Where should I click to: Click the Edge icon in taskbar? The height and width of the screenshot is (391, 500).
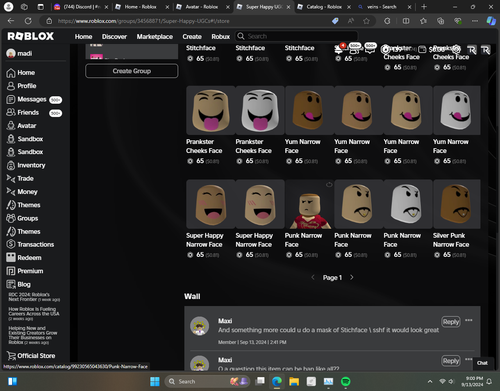click(277, 381)
